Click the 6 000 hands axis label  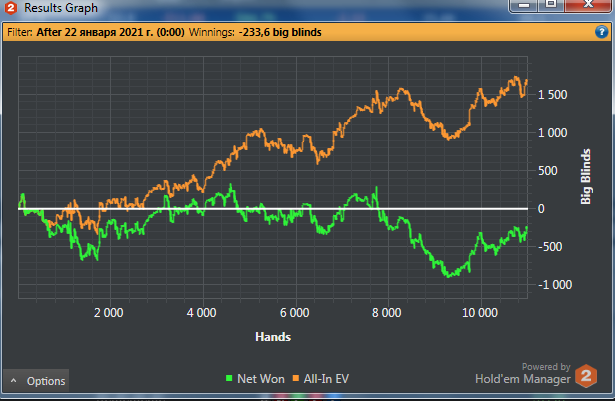(295, 313)
